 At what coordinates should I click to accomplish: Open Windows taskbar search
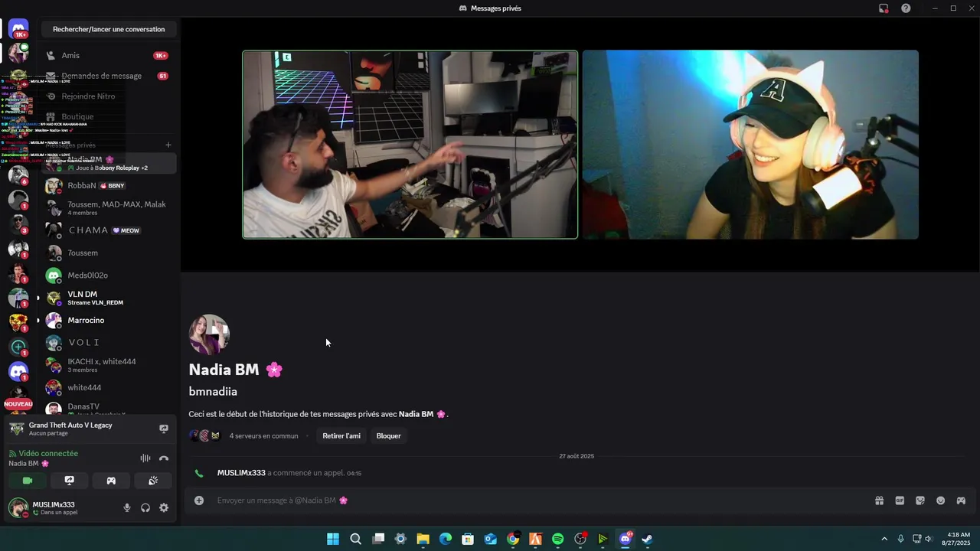tap(355, 539)
